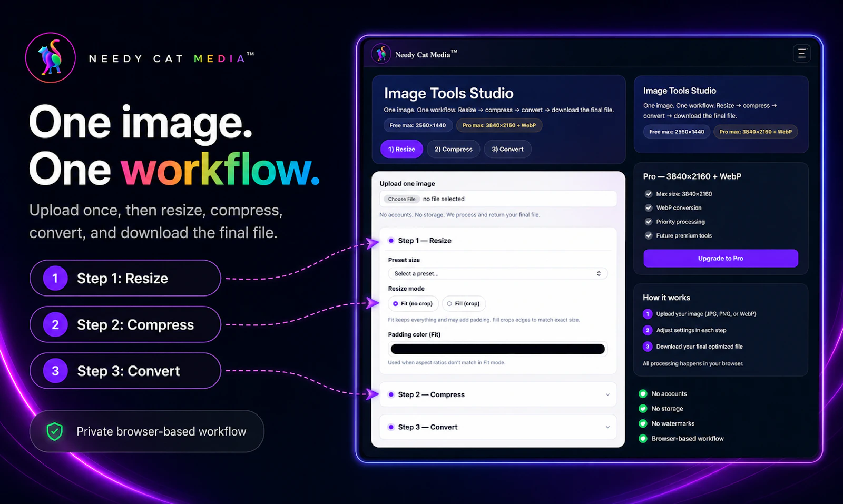Click the 'Upload one image' label
This screenshot has width=843, height=504.
coord(407,184)
